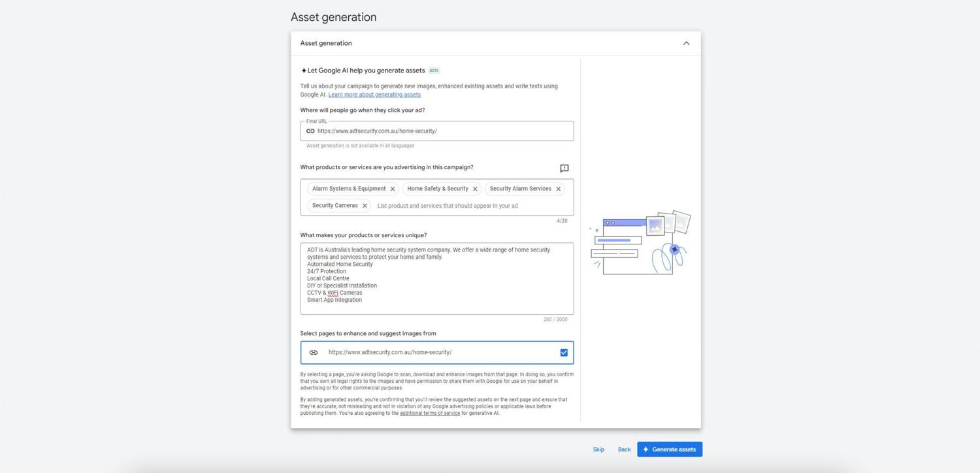Click the Back link
The height and width of the screenshot is (473, 980).
click(623, 449)
